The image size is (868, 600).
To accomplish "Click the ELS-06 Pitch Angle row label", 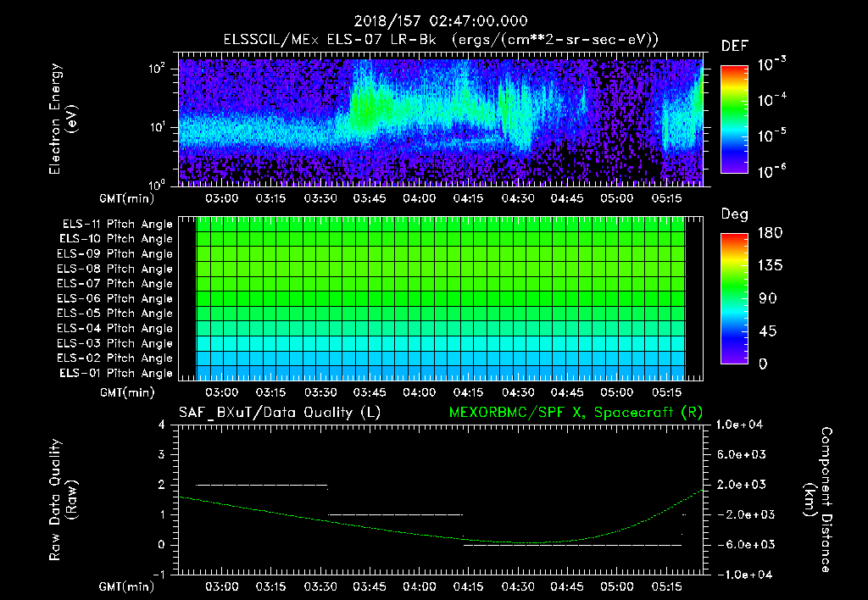I will click(115, 298).
